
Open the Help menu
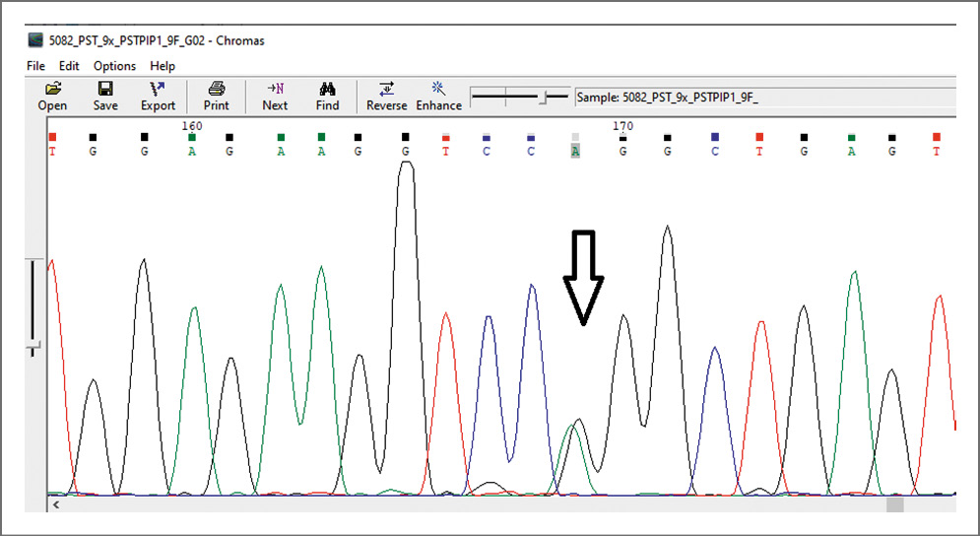tap(163, 66)
